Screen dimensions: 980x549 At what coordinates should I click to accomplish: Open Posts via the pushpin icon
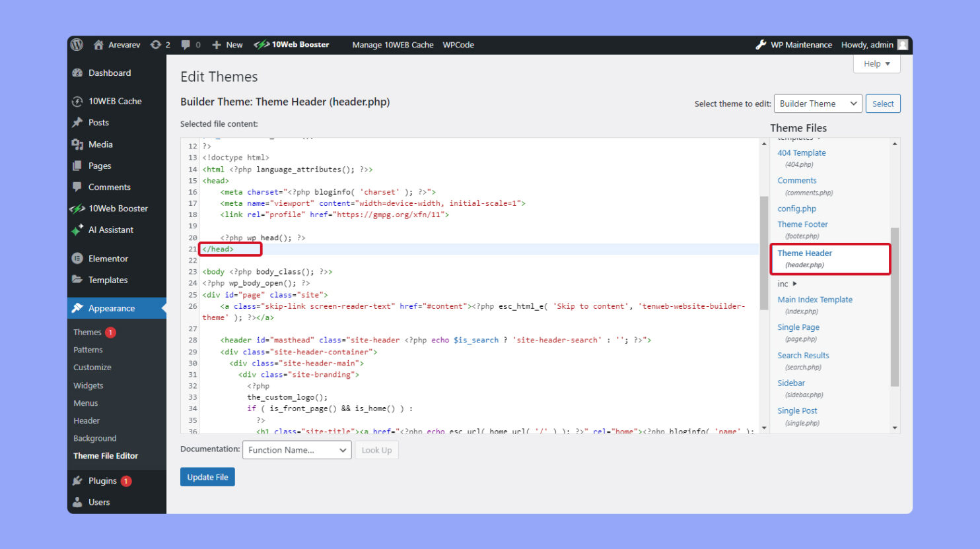click(79, 122)
